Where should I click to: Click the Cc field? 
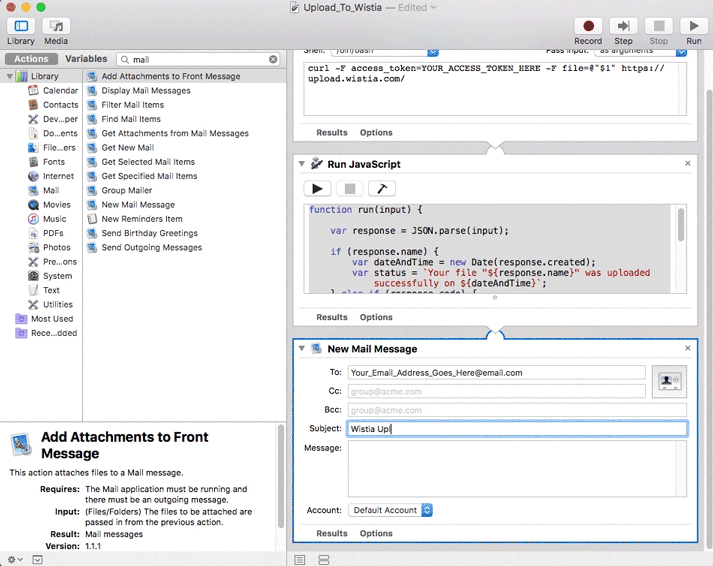click(497, 391)
